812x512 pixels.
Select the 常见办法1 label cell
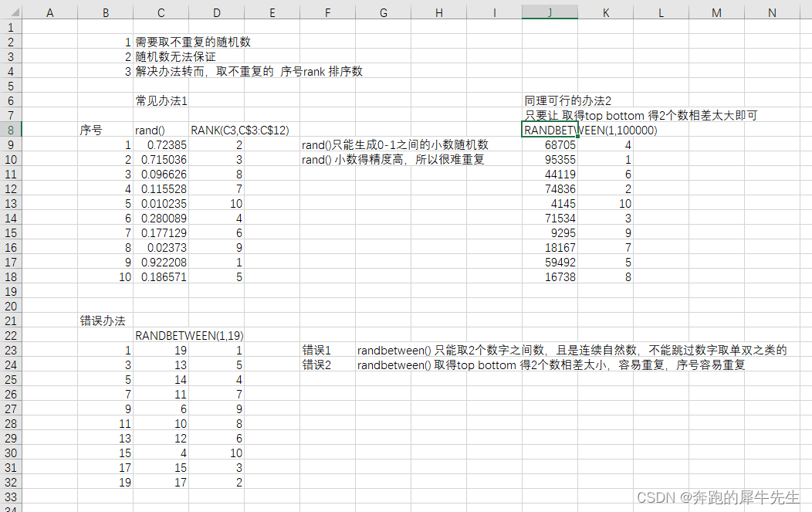(161, 100)
